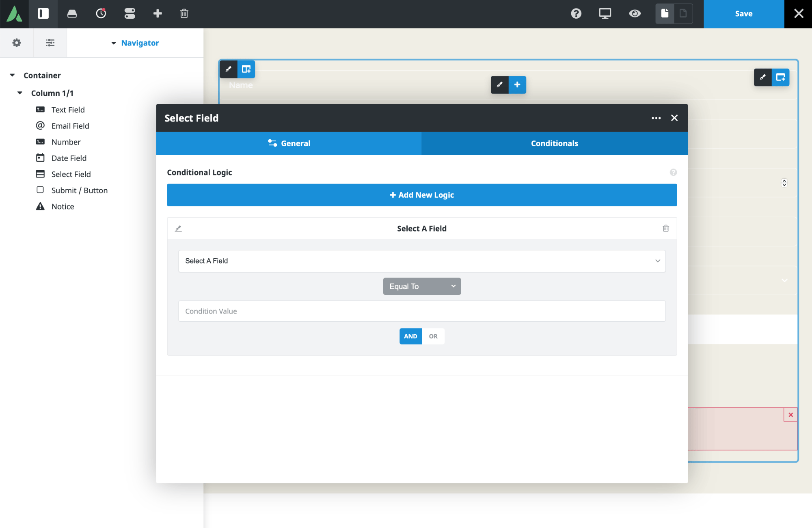The height and width of the screenshot is (528, 812).
Task: Toggle the preview eye icon
Action: click(x=635, y=14)
